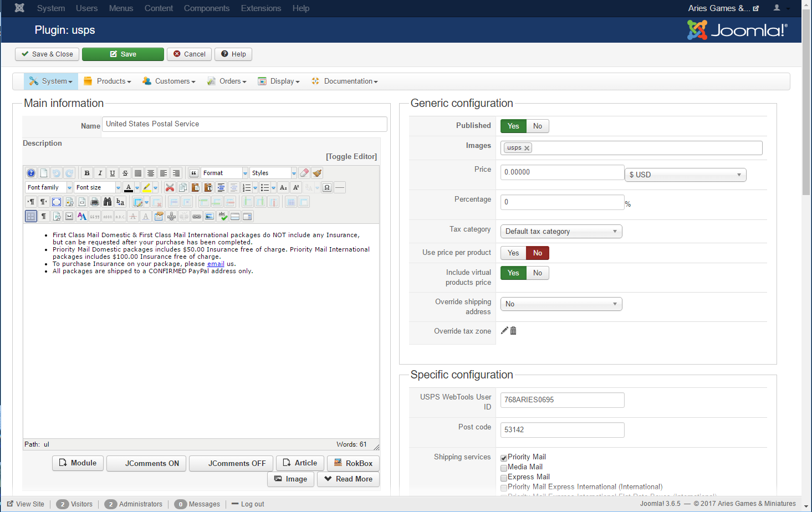Screen dimensions: 812x512
Task: Click the remove formatting eraser icon
Action: (x=304, y=173)
